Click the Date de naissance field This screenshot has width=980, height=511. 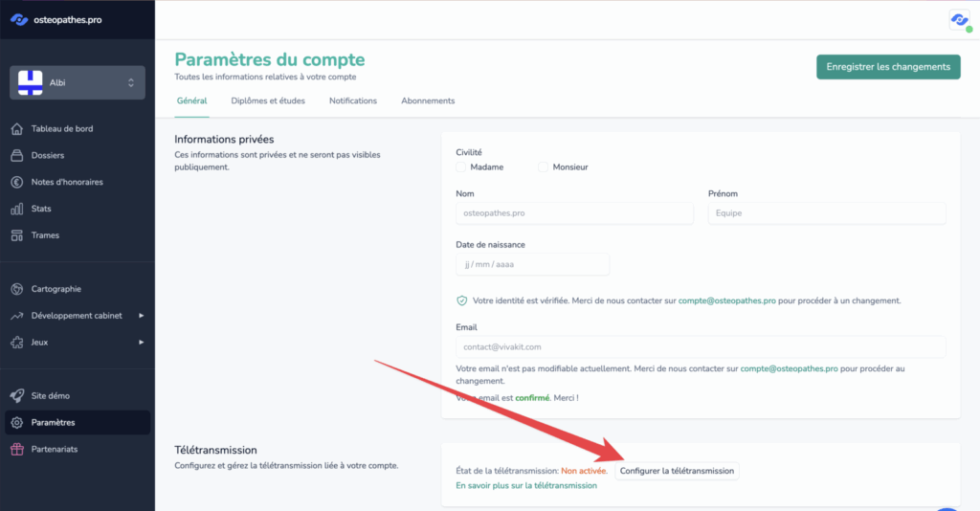532,264
